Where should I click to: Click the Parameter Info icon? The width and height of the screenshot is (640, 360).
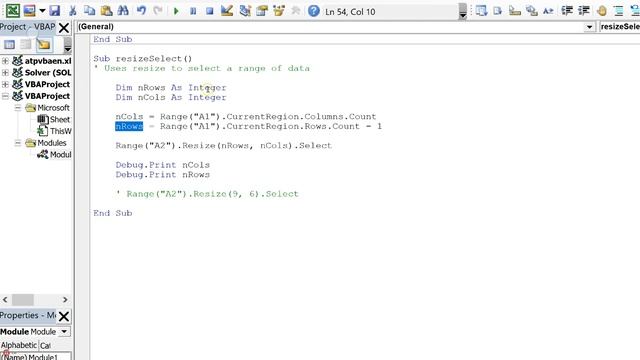click(531, 11)
